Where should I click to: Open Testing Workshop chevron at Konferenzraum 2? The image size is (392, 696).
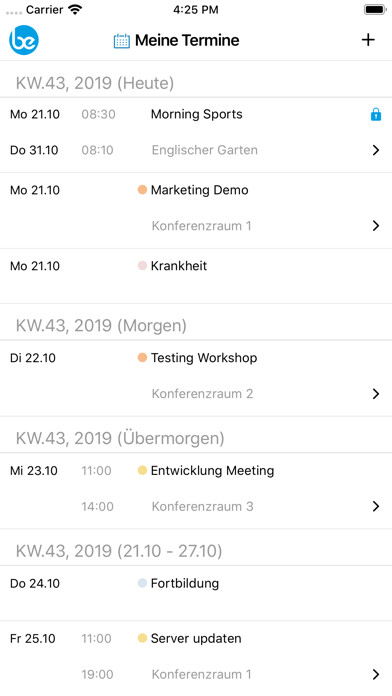376,393
